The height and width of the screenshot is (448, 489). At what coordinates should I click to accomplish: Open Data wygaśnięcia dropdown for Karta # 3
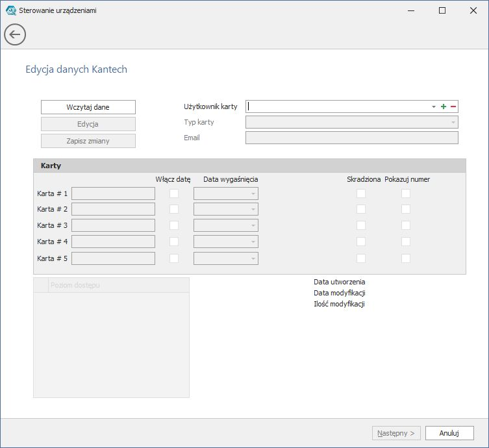(x=226, y=225)
